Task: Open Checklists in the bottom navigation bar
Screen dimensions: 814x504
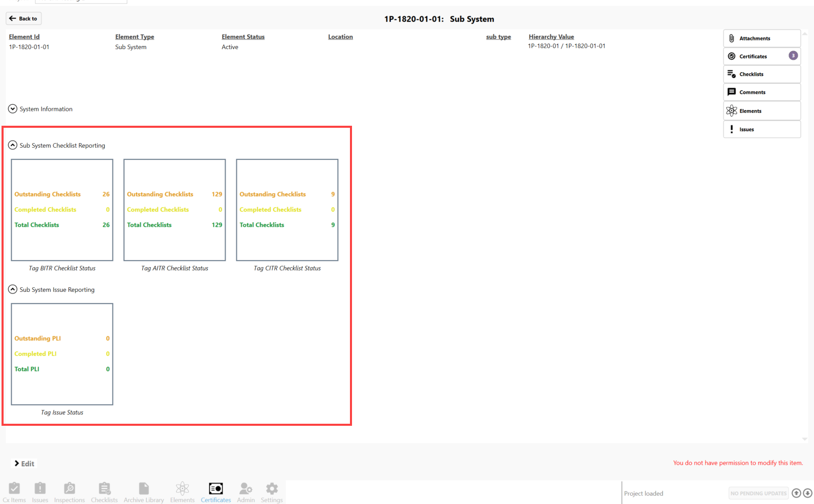Action: (x=104, y=492)
